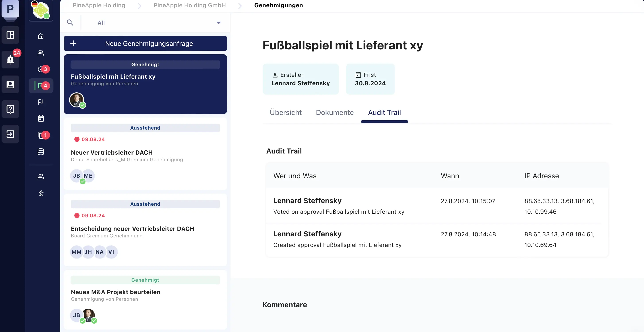Open the contact profile icon in left rail
This screenshot has width=644, height=332.
pos(10,84)
